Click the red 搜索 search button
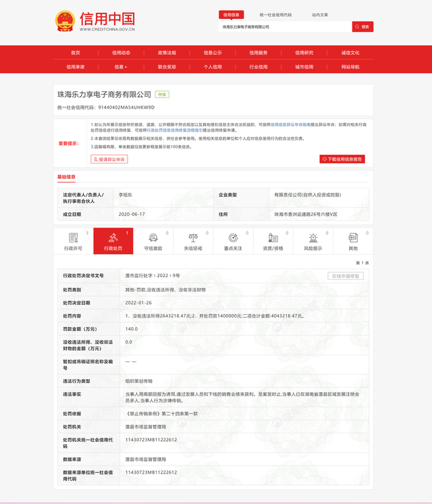The width and height of the screenshot is (432, 504). click(x=362, y=27)
